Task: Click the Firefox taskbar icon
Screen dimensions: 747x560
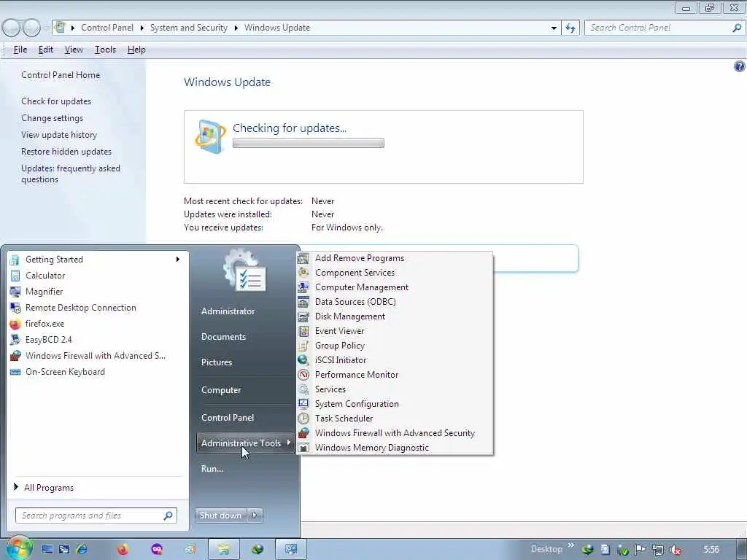Action: tap(123, 550)
